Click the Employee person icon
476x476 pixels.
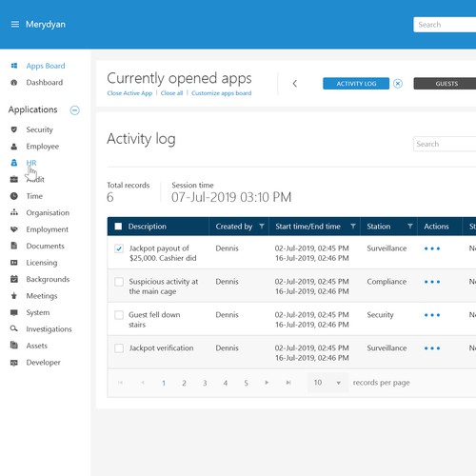pos(14,147)
